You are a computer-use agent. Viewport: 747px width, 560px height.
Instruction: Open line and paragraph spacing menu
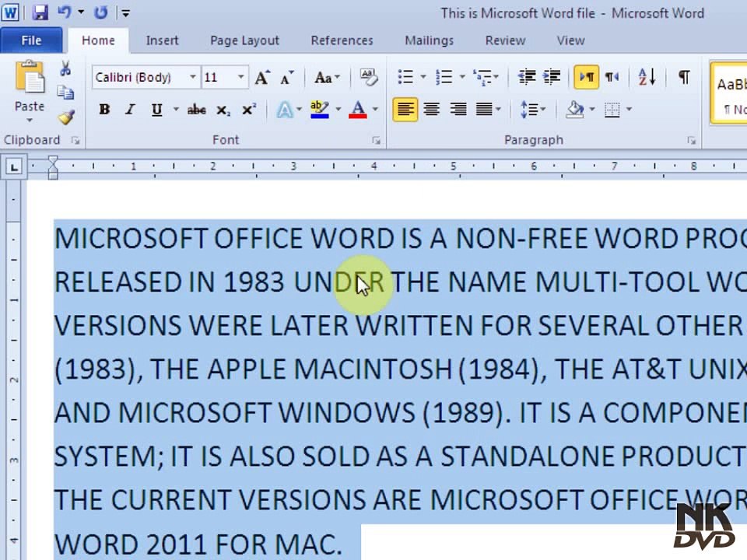(x=532, y=110)
